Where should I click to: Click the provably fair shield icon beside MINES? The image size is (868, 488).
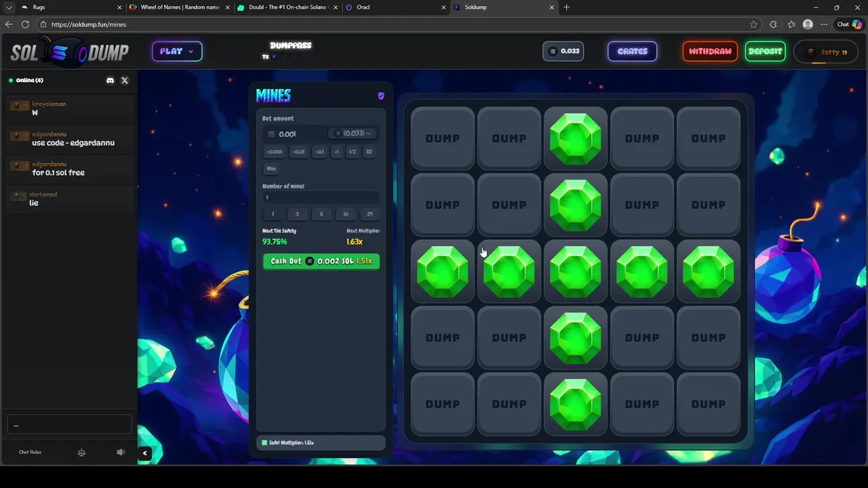click(x=381, y=96)
